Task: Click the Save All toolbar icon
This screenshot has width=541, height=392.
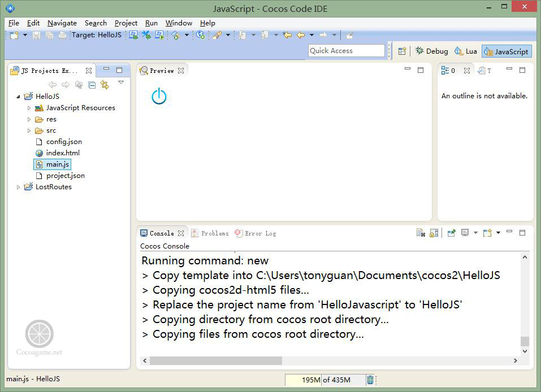Action: coord(49,35)
